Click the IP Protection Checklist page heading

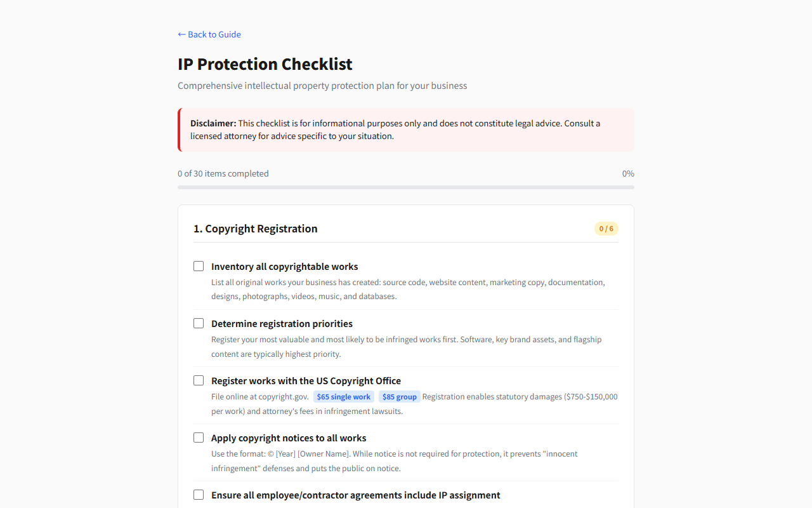coord(265,64)
